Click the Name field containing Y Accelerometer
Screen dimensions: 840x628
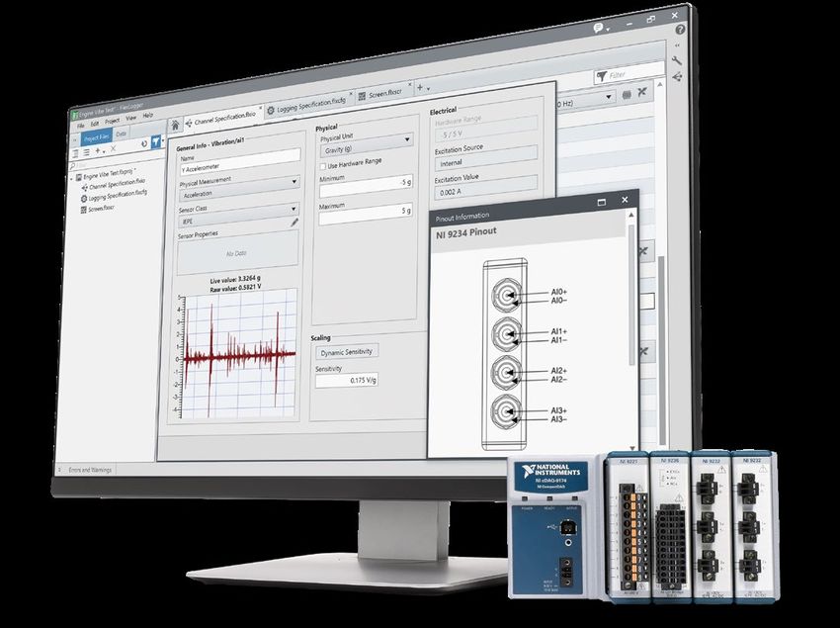tap(240, 162)
